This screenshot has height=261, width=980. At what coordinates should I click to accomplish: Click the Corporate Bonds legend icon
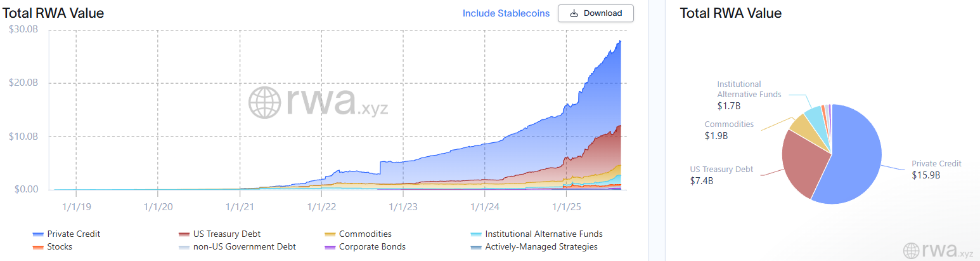click(330, 246)
